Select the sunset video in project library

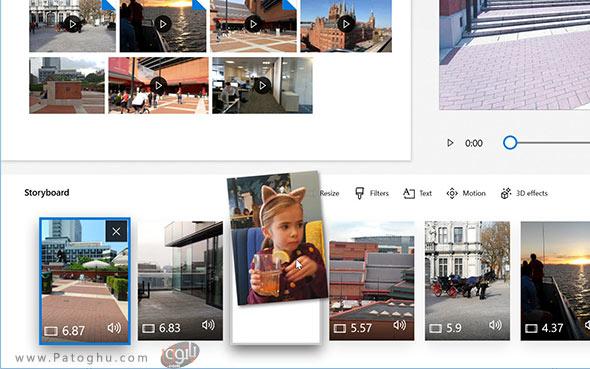coord(163,25)
